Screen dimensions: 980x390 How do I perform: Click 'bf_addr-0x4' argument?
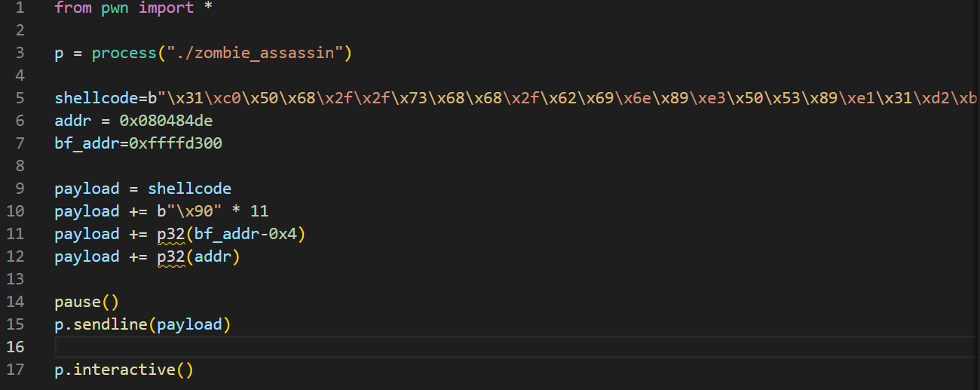245,234
